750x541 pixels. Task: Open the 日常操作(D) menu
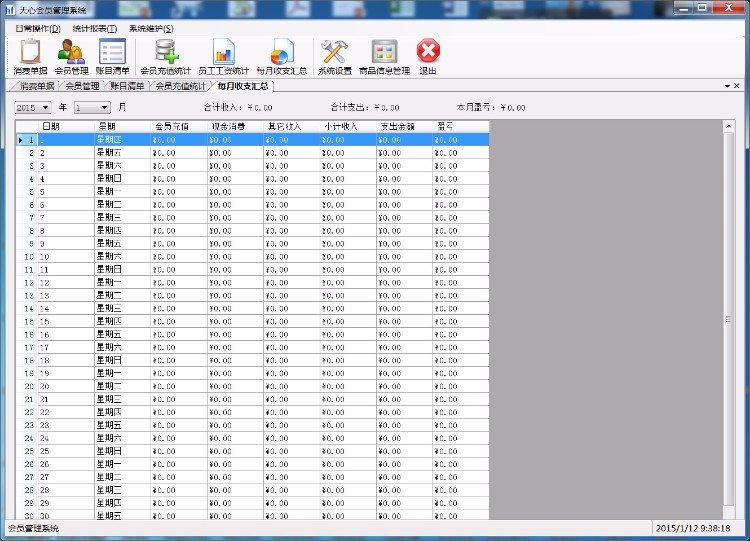38,28
